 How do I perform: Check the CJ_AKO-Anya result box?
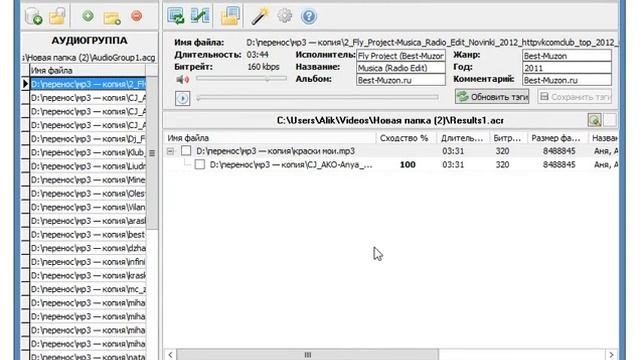click(200, 164)
